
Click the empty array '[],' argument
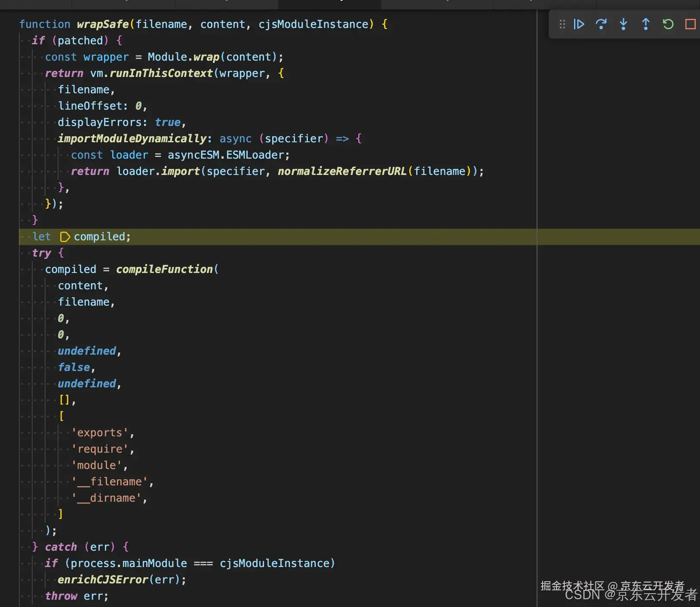(68, 400)
